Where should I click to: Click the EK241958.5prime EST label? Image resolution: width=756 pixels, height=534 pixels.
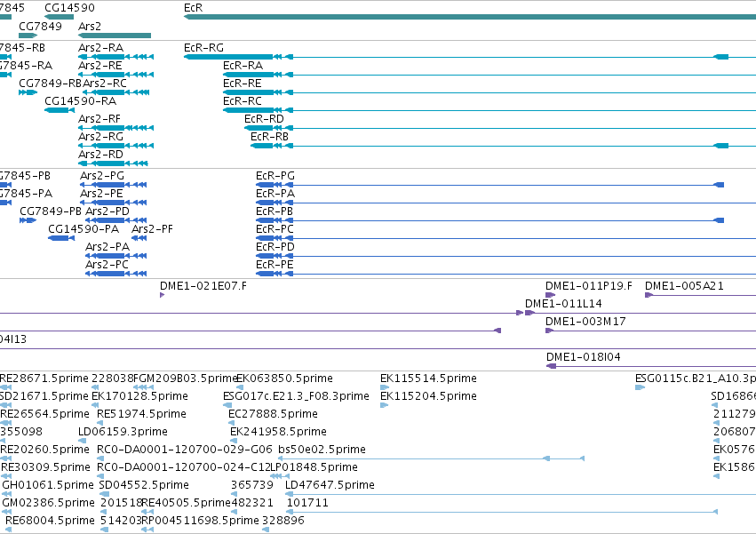[279, 433]
